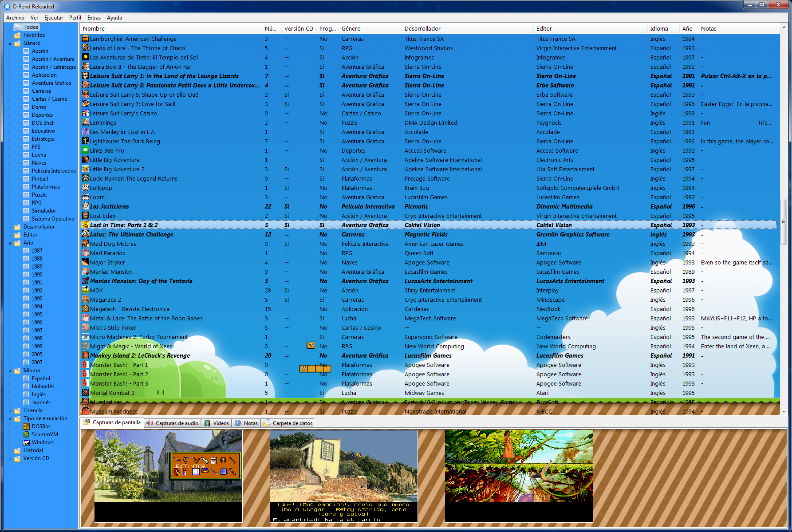Click the Windows emulation type icon
792x532 pixels.
coord(26,442)
